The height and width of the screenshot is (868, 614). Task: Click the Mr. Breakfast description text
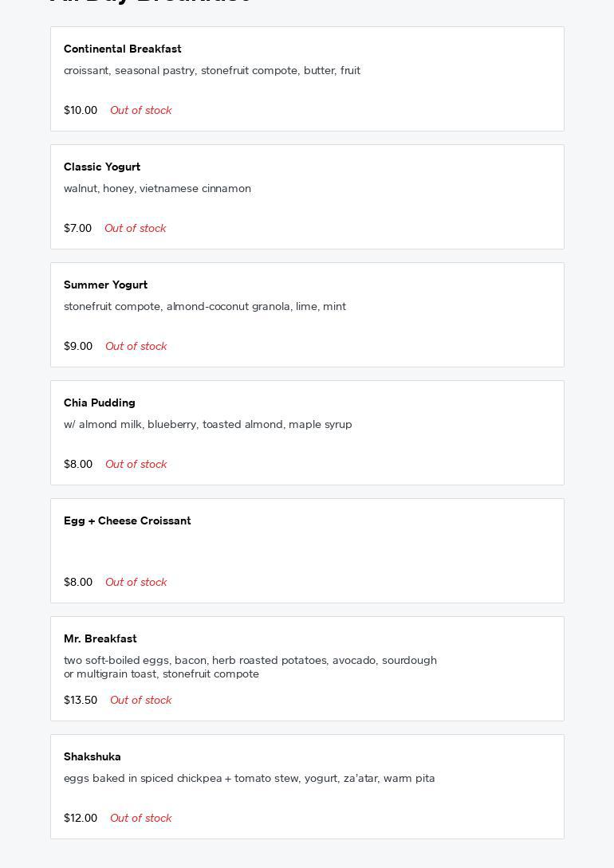[250, 666]
